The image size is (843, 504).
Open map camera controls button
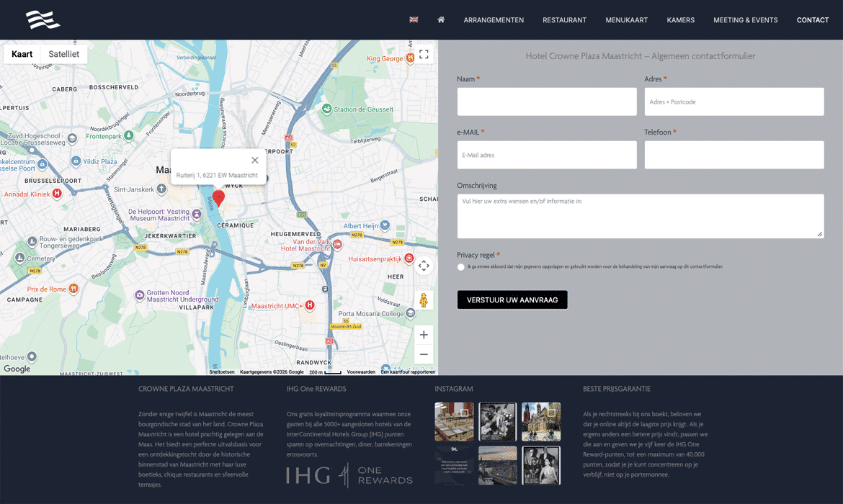point(424,266)
